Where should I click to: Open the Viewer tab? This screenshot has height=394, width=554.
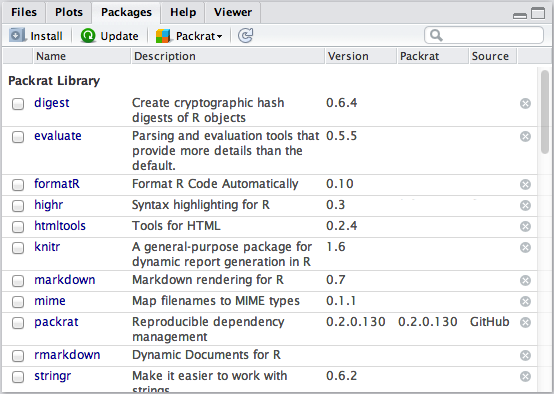(233, 12)
